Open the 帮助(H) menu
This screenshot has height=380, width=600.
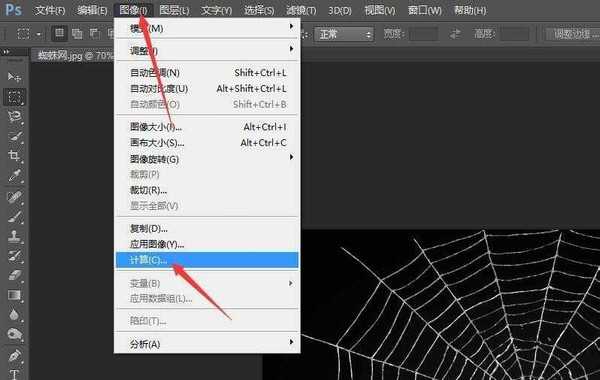point(470,10)
